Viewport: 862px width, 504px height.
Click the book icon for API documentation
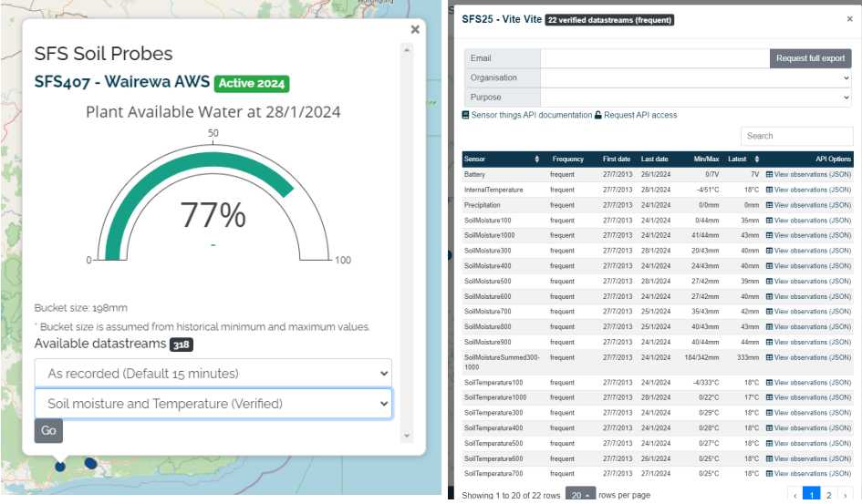[x=465, y=116]
